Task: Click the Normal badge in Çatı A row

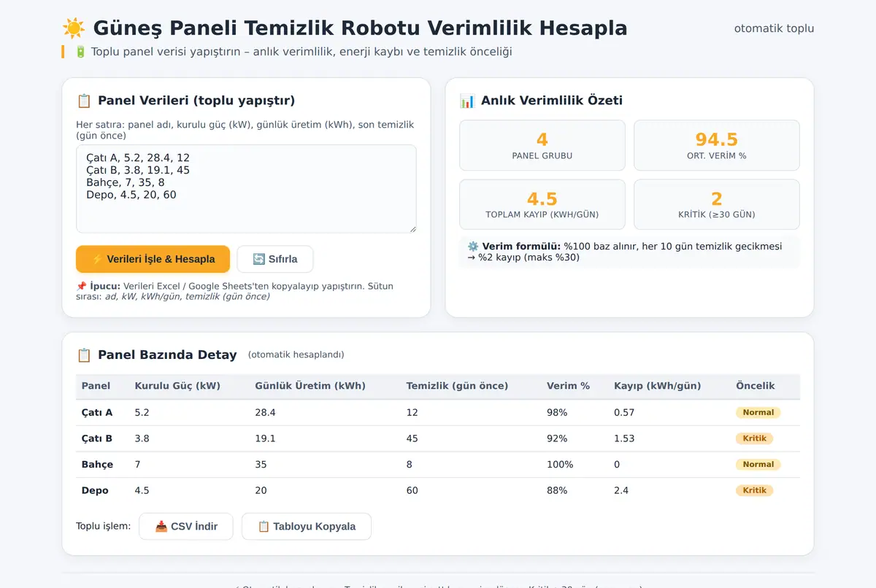Action: (x=758, y=413)
